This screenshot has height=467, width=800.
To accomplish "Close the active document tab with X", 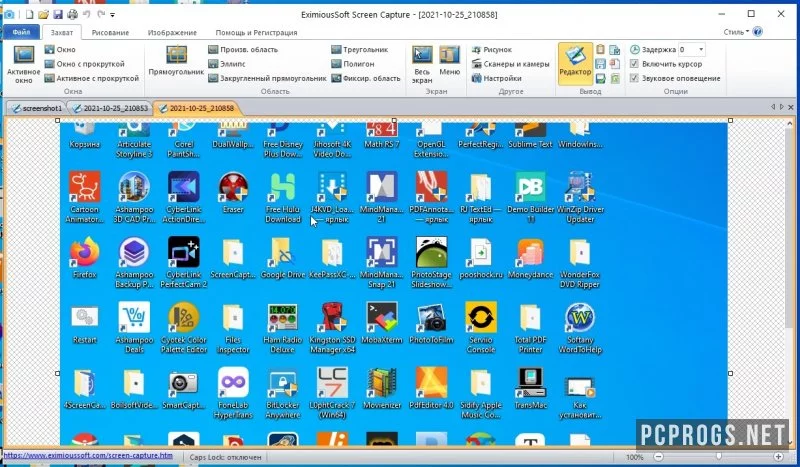I will pos(791,107).
